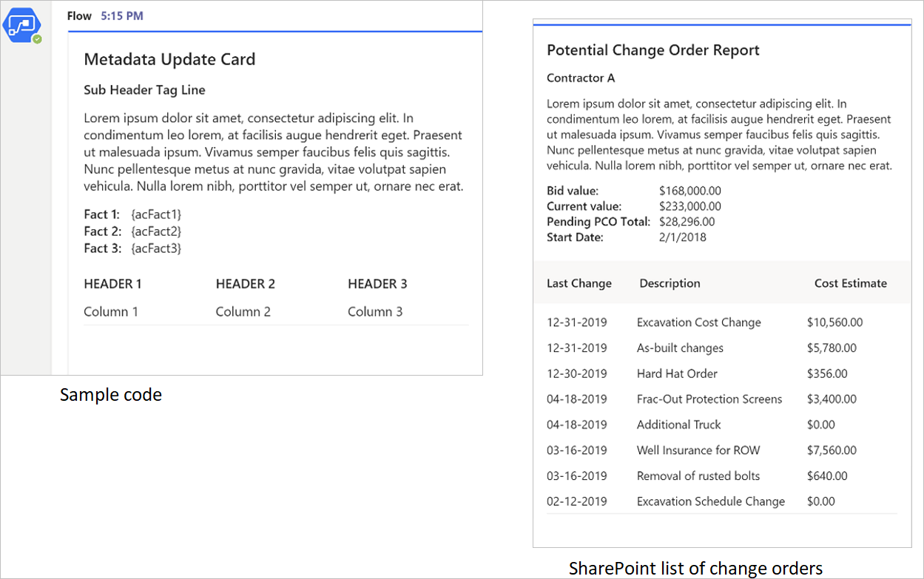Click the Removal of rusted bolts description
The image size is (924, 579).
coord(698,475)
